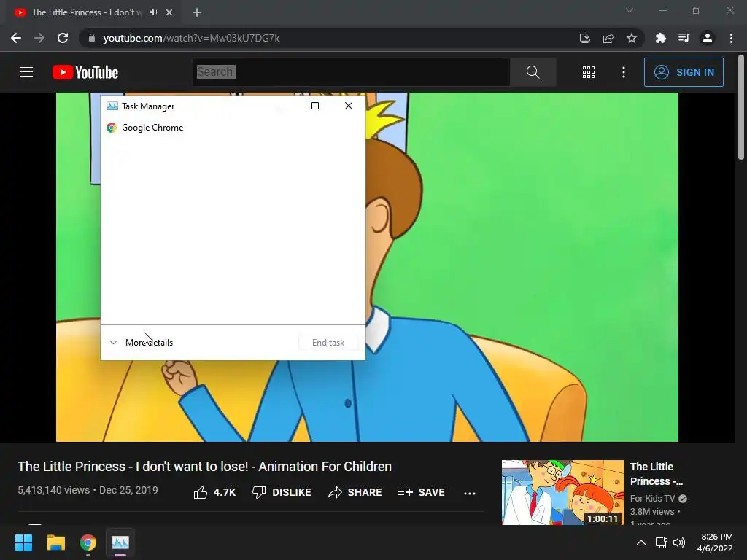Open the YouTube apps grid
747x560 pixels.
589,72
